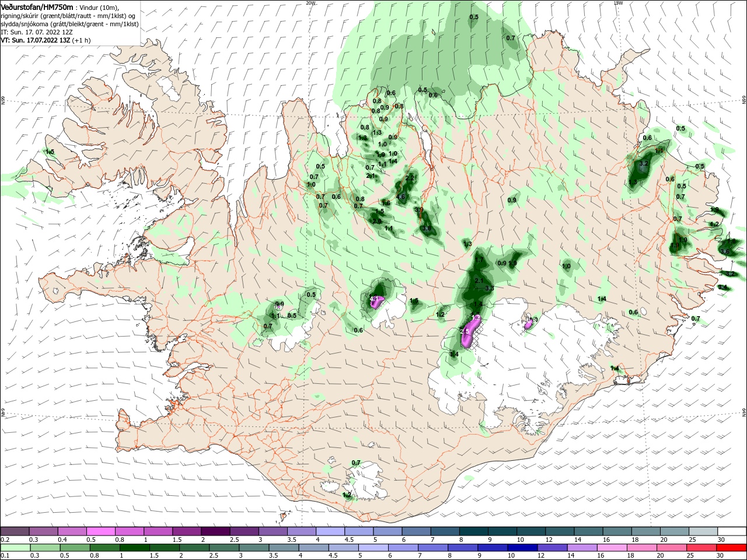Screen dimensions: 747x560
Task: Click the 'slydda/snjókoma' legend description line
Action: (69, 24)
